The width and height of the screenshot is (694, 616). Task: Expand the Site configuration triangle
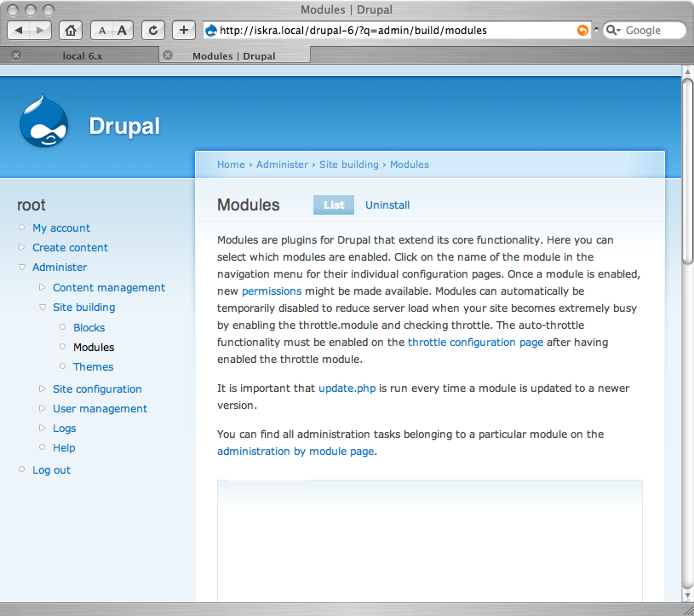[42, 389]
